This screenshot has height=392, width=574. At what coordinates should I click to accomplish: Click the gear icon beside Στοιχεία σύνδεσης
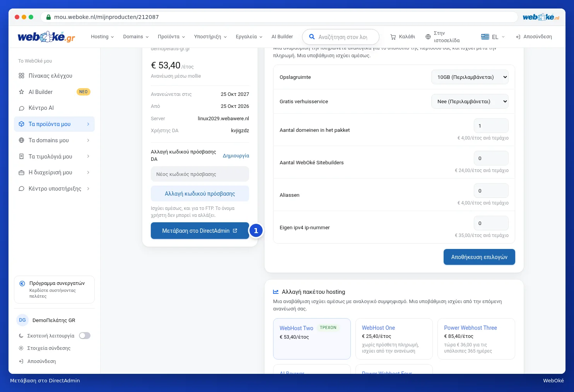click(21, 348)
